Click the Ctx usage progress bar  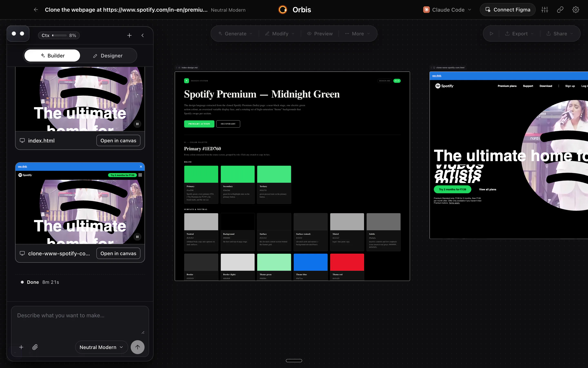(59, 36)
